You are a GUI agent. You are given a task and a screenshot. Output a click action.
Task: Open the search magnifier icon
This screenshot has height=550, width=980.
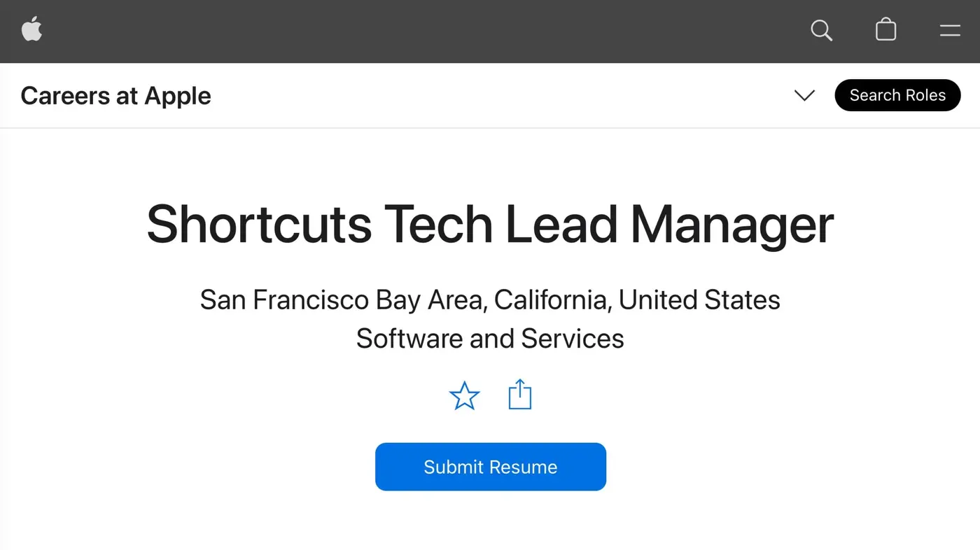pos(821,30)
